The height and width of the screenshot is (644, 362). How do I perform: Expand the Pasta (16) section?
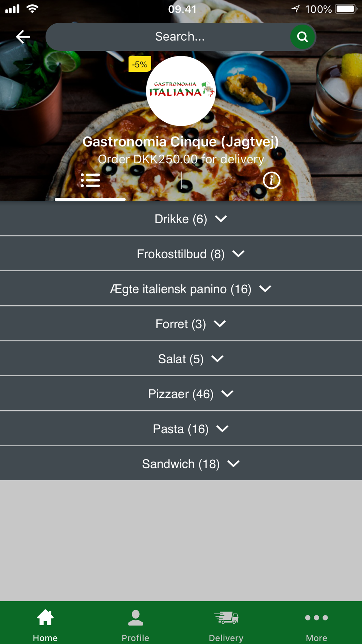(x=181, y=428)
